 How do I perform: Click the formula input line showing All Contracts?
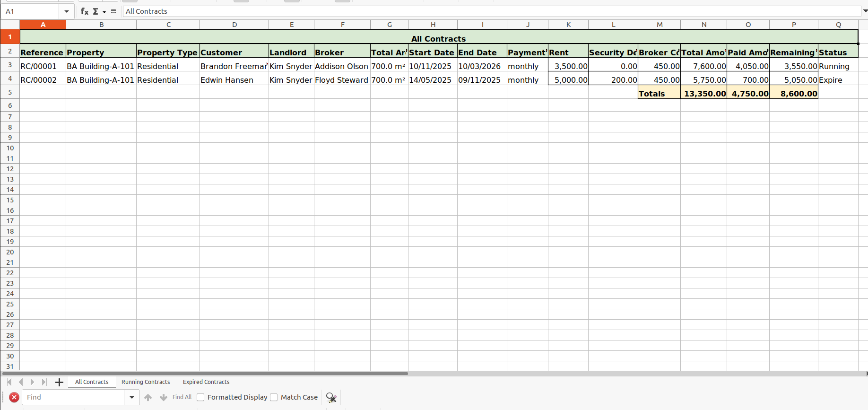point(492,11)
